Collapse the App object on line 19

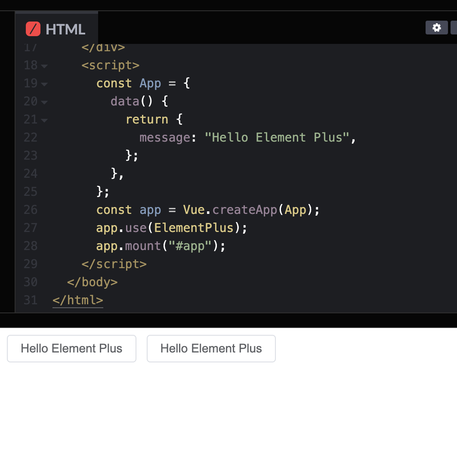click(x=44, y=84)
